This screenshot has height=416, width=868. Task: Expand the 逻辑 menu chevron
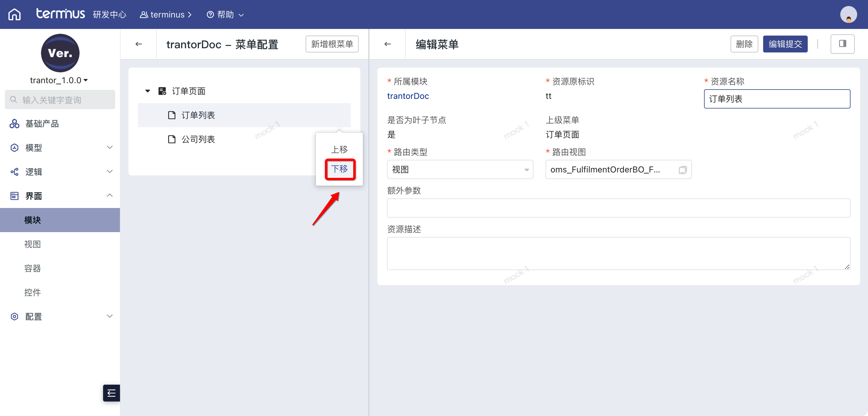[x=109, y=172]
